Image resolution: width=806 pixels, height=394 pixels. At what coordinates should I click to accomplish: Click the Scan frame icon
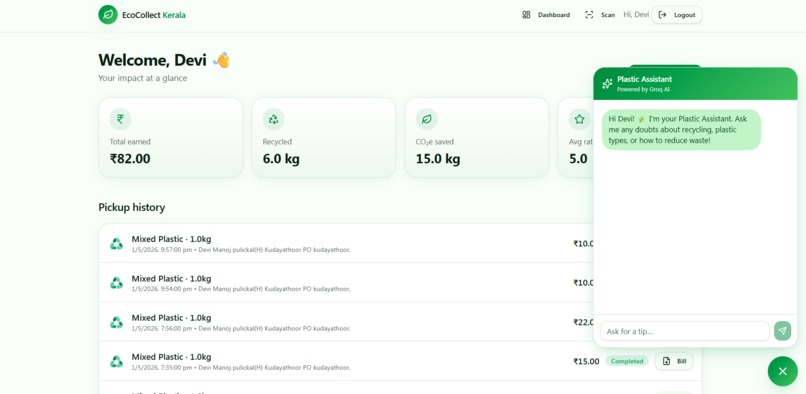[589, 15]
